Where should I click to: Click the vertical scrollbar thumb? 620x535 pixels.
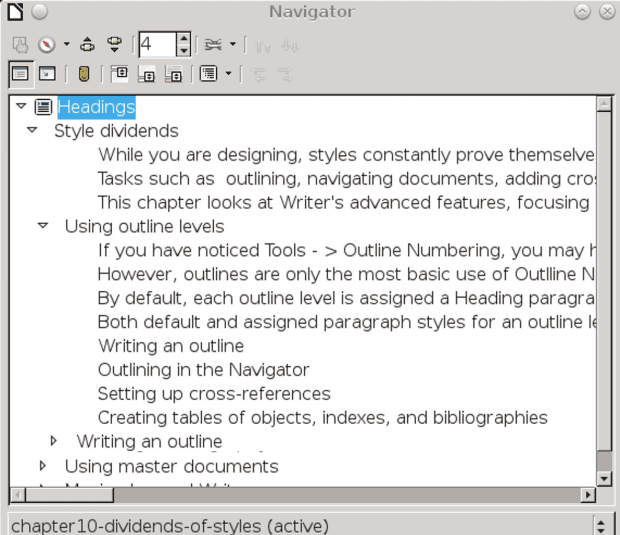tap(604, 281)
